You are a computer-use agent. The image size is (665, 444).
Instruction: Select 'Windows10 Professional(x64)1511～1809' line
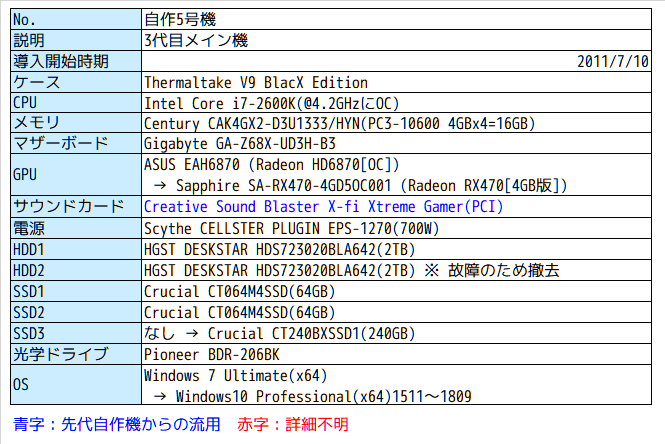coord(313,397)
